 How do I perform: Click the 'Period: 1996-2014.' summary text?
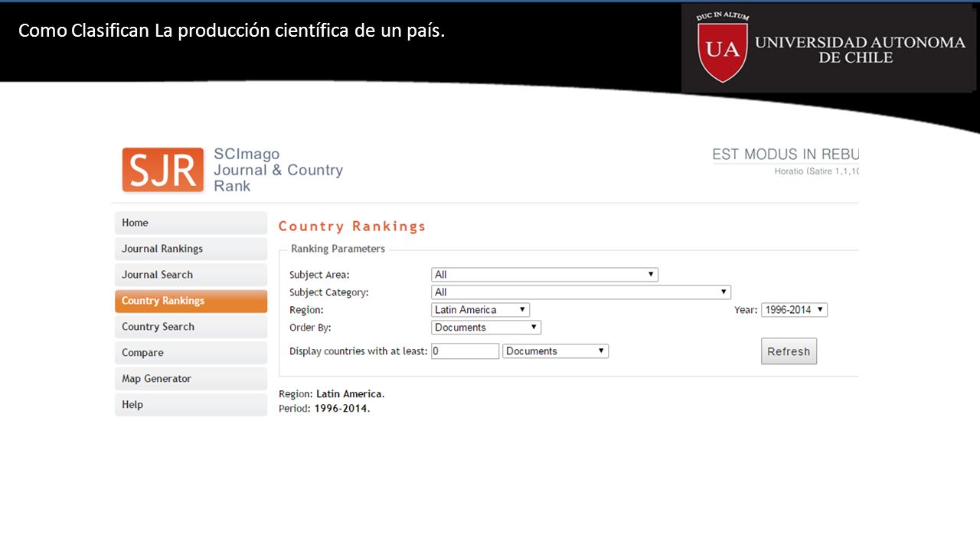click(325, 409)
